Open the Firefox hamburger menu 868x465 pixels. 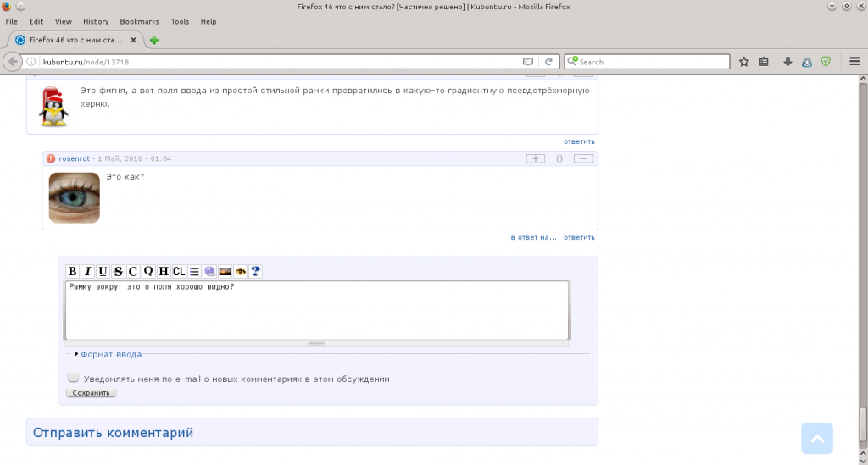coord(854,61)
